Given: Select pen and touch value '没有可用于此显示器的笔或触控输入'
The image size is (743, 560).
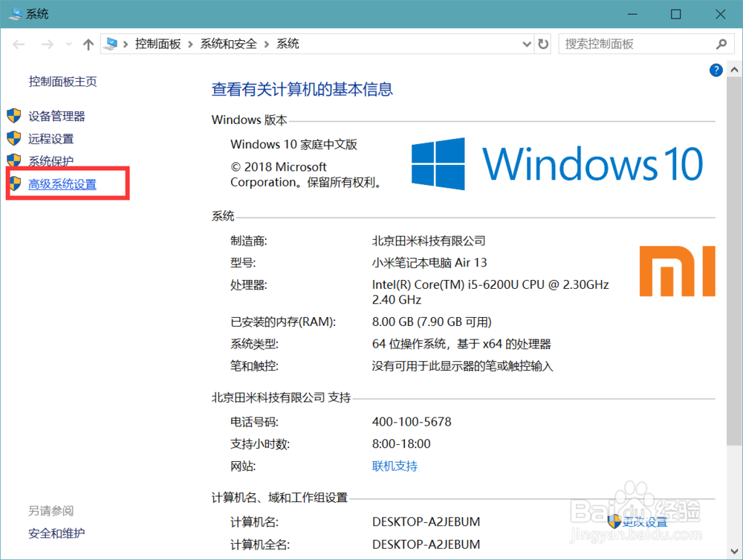Looking at the screenshot, I should tap(462, 366).
